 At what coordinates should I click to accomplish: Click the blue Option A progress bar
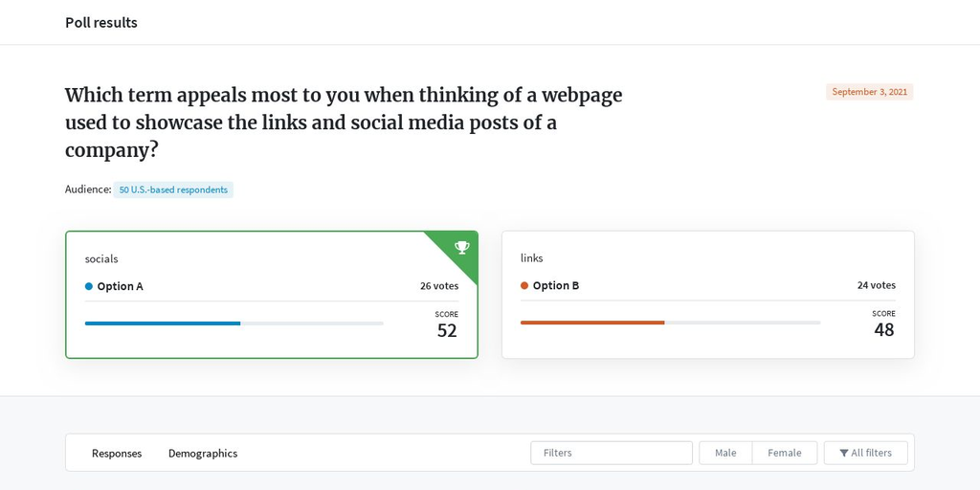[234, 323]
